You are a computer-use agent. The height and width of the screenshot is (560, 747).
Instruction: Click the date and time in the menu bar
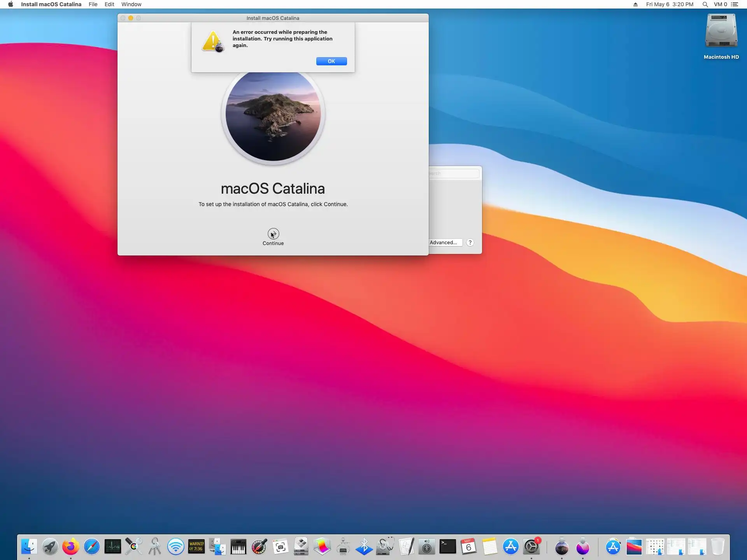click(669, 4)
